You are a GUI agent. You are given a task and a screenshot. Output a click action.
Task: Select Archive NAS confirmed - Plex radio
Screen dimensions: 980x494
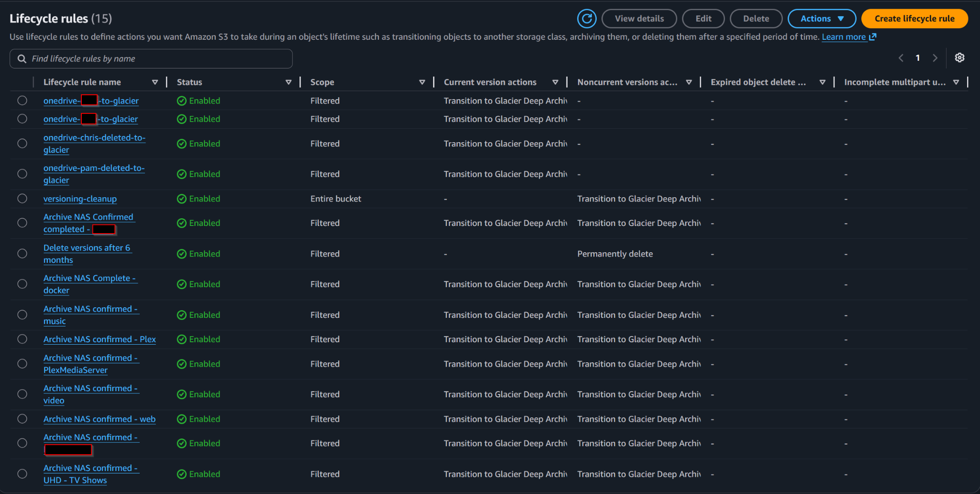(x=22, y=339)
